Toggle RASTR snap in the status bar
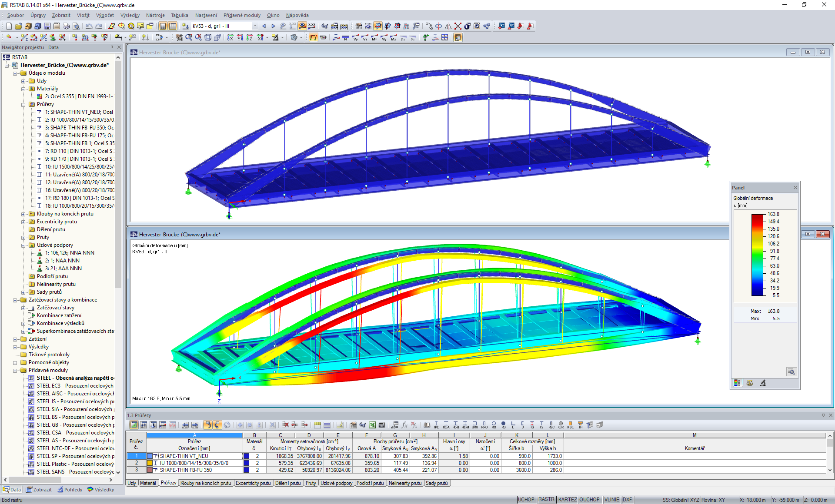 pyautogui.click(x=546, y=499)
